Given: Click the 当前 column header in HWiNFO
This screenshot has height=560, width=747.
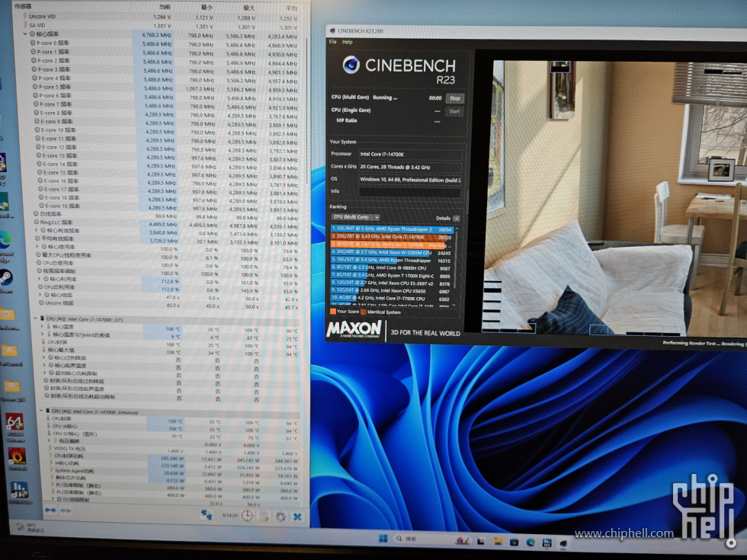Looking at the screenshot, I should [165, 7].
